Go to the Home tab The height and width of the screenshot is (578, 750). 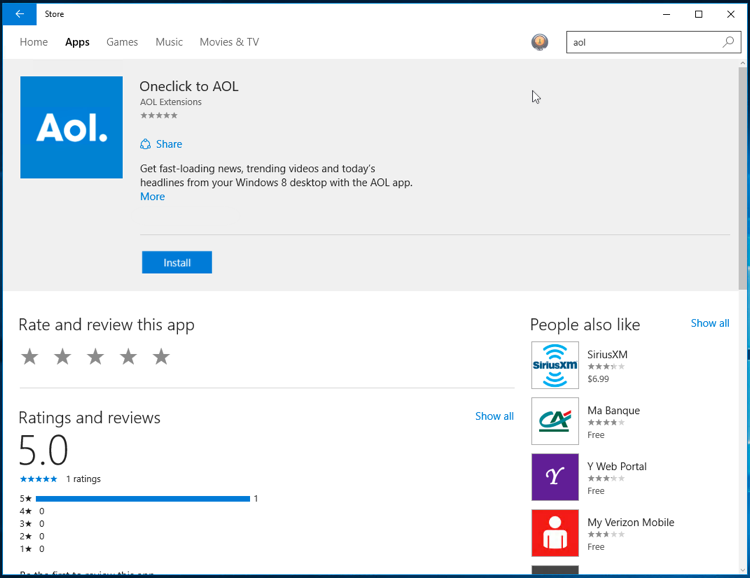(x=33, y=42)
